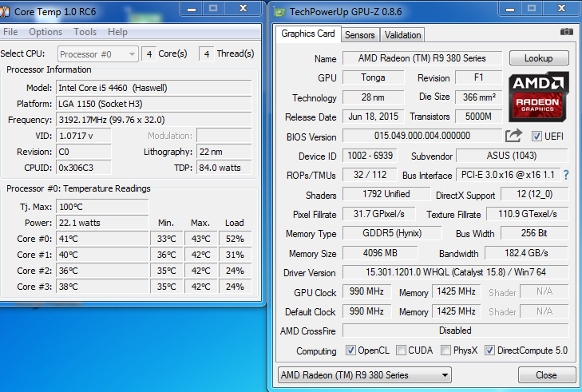Screen dimensions: 582x392
Task: Click Core #0 current temperature 41°C
Action: 102,239
